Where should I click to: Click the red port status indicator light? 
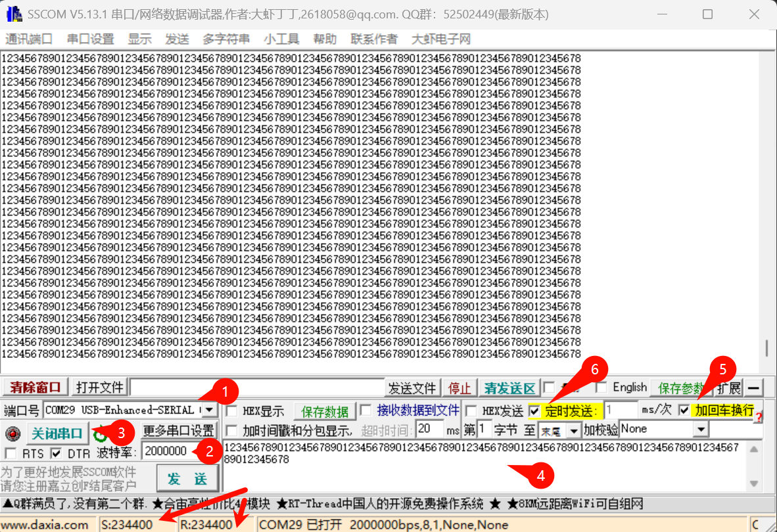[13, 434]
